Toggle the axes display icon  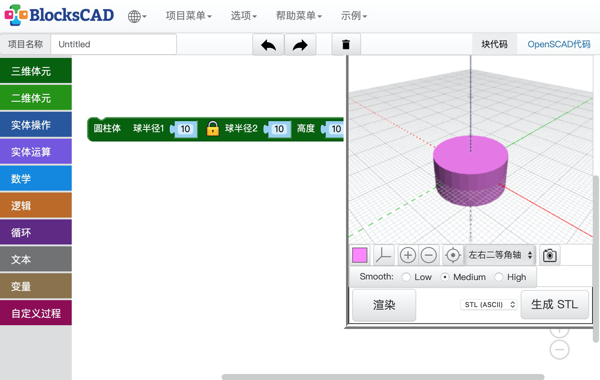click(383, 255)
